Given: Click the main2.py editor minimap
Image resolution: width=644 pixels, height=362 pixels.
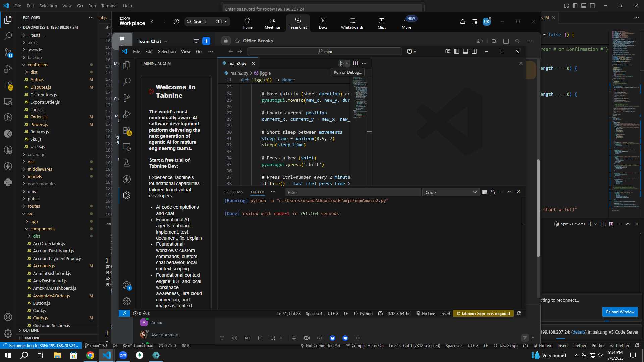Looking at the screenshot, I should click(360, 97).
